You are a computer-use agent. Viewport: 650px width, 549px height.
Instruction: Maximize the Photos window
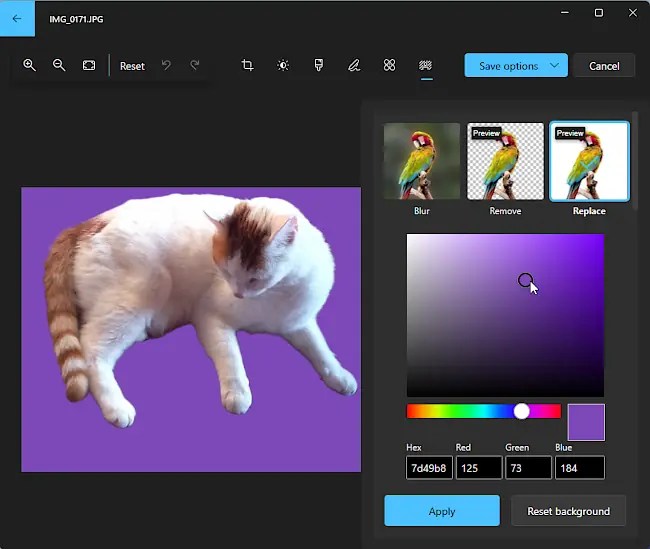[x=599, y=13]
